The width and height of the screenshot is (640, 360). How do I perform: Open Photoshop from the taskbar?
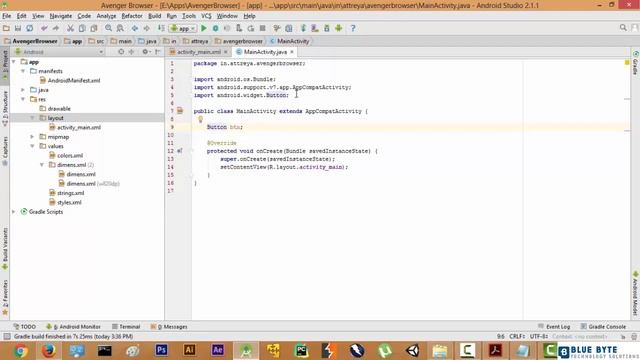161,350
